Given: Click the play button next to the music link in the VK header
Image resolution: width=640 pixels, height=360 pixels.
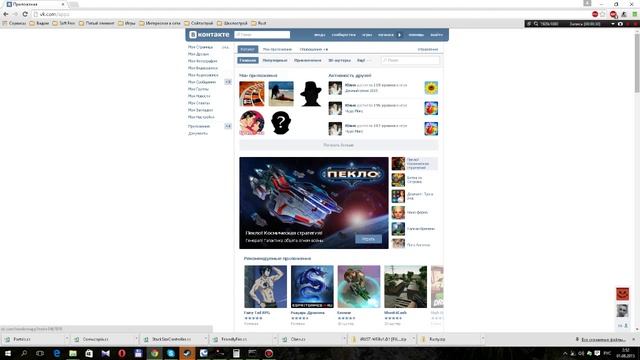Looking at the screenshot, I should (400, 35).
